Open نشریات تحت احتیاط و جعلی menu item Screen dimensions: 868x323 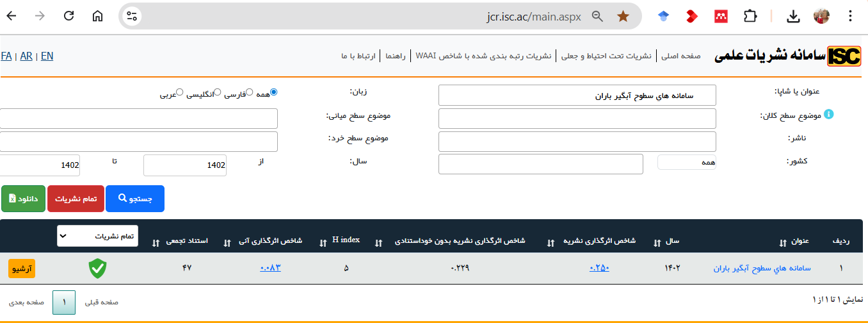606,56
